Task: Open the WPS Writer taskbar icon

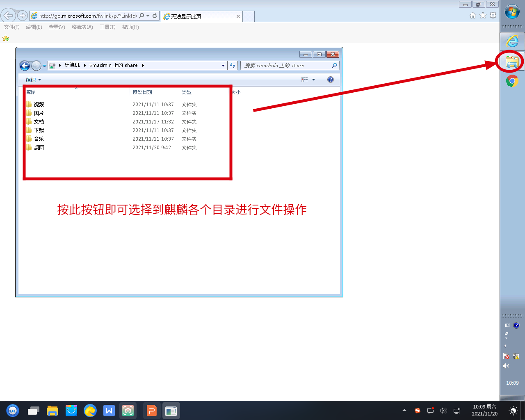Action: click(x=109, y=411)
